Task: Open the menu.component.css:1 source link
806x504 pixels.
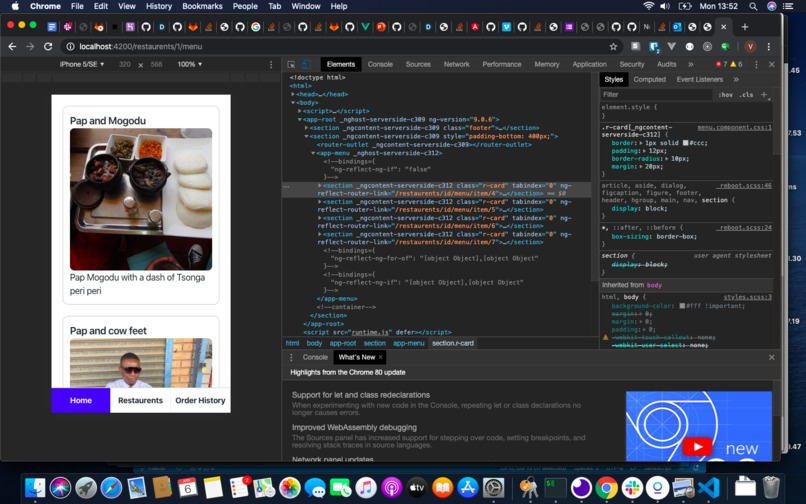Action: pyautogui.click(x=735, y=127)
